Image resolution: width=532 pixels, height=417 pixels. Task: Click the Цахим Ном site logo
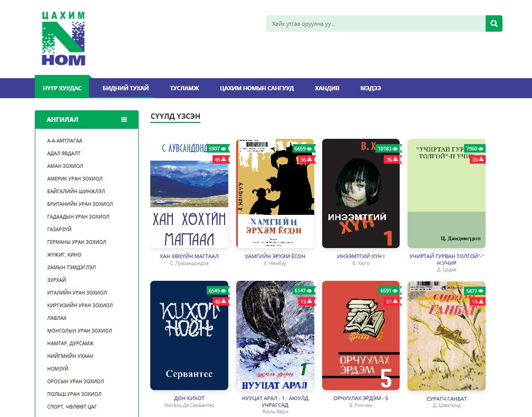(63, 39)
